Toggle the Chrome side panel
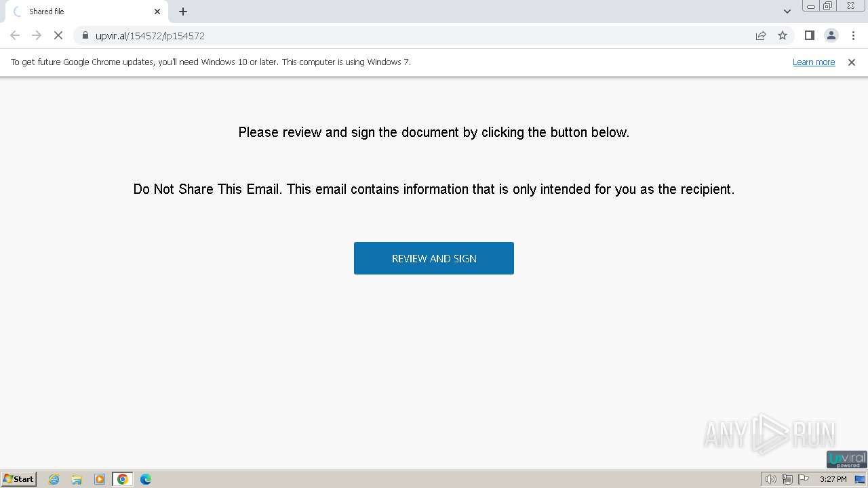The image size is (868, 488). [x=810, y=35]
